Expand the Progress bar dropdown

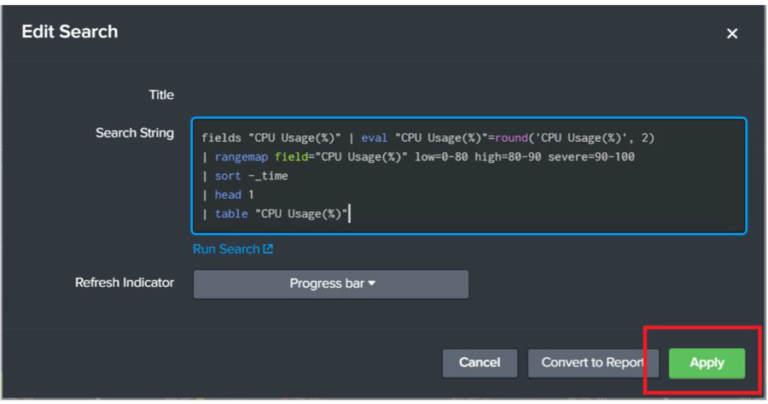(330, 284)
